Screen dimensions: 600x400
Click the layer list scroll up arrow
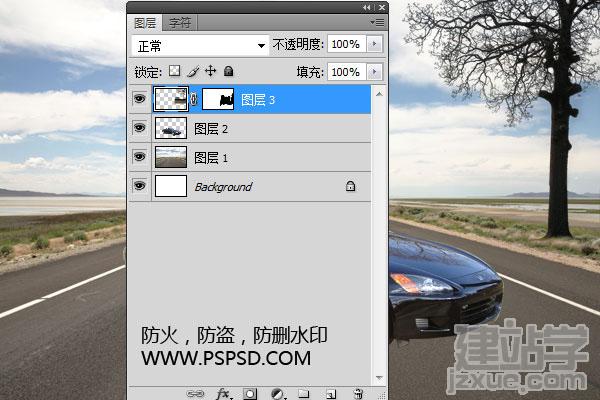click(x=379, y=94)
